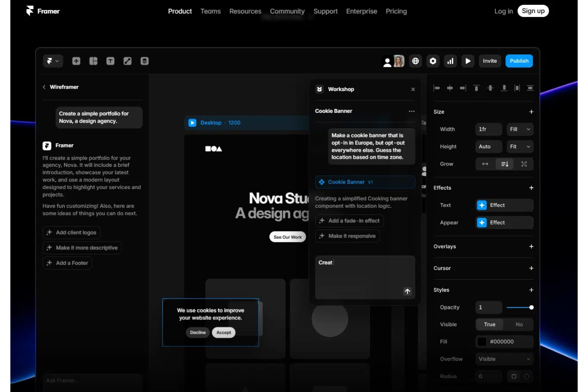Select Grow vertical option
Image resolution: width=588 pixels, height=392 pixels.
tap(505, 164)
